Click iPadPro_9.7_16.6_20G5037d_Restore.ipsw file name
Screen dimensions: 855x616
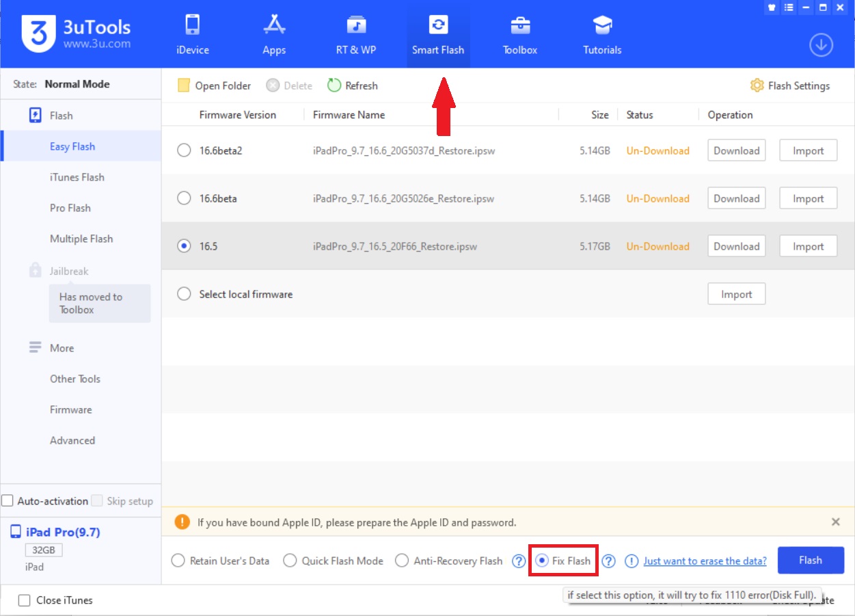tap(404, 150)
